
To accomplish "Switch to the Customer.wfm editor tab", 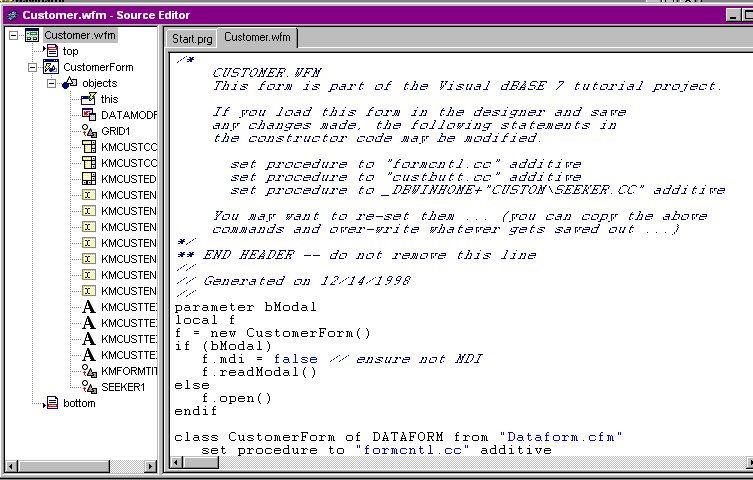I will pyautogui.click(x=259, y=37).
